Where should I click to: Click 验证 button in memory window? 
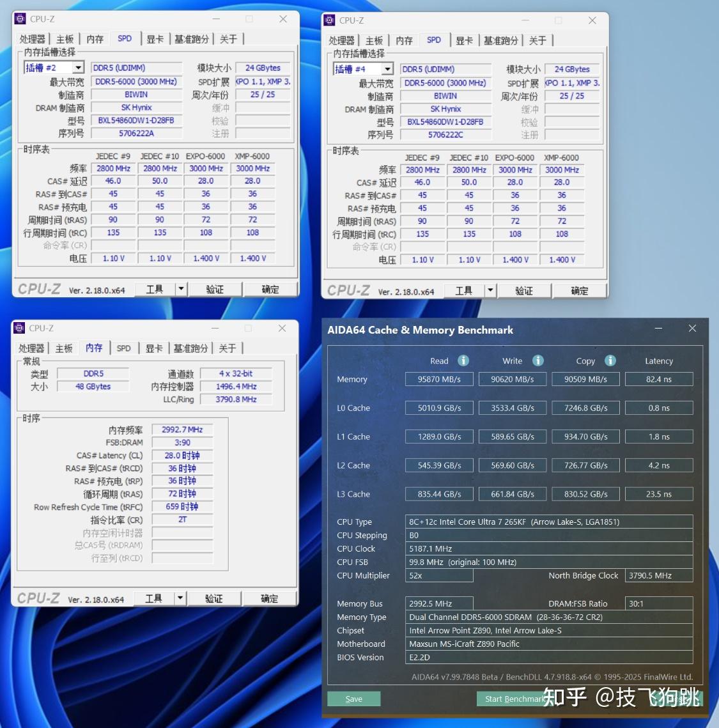coord(213,598)
